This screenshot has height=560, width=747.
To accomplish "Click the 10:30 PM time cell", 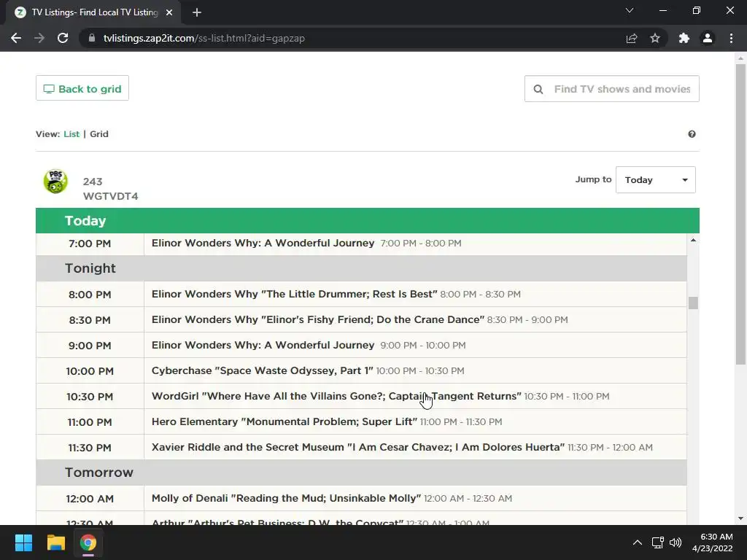I will [x=90, y=397].
